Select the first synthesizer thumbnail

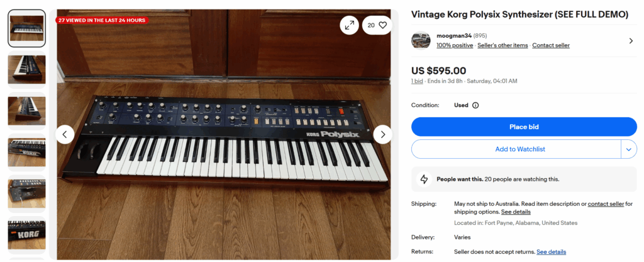(26, 28)
